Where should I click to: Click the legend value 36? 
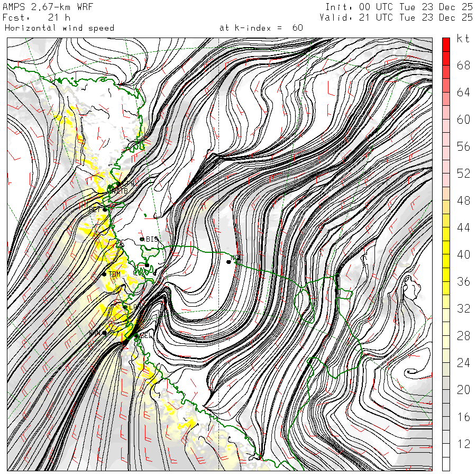(x=463, y=281)
